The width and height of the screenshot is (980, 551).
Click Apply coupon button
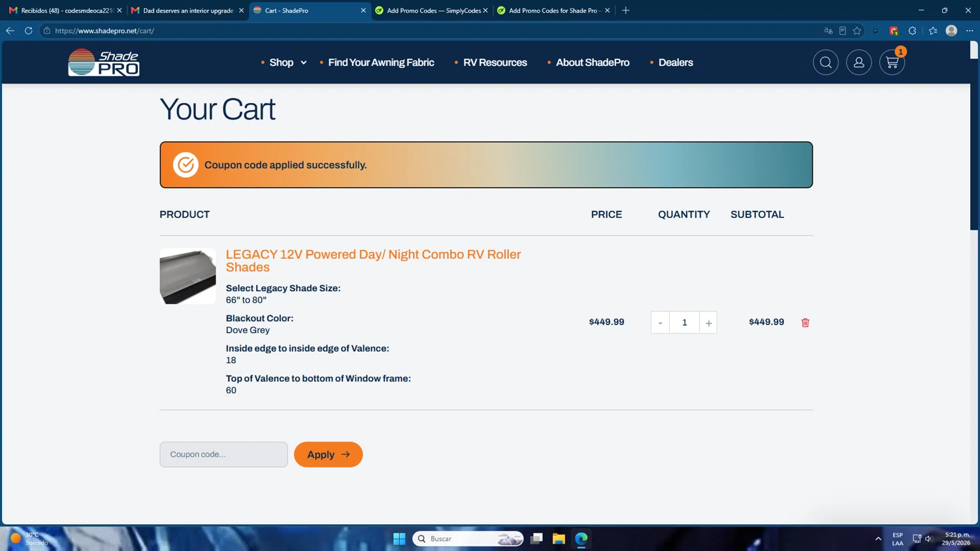[328, 454]
